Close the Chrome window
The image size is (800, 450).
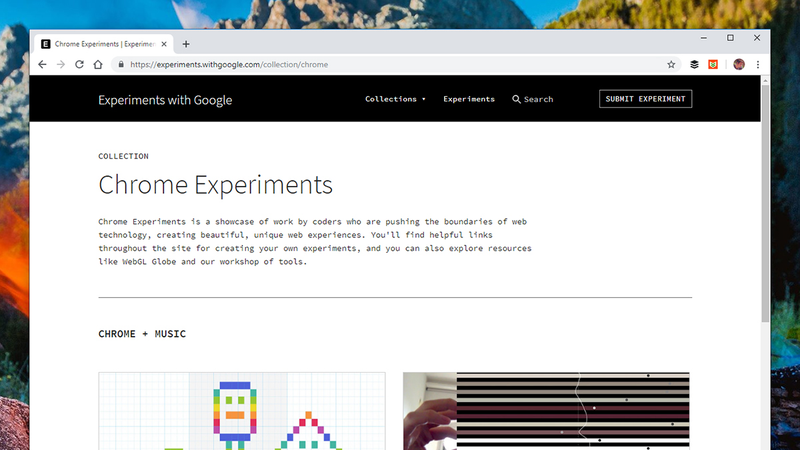pos(757,38)
